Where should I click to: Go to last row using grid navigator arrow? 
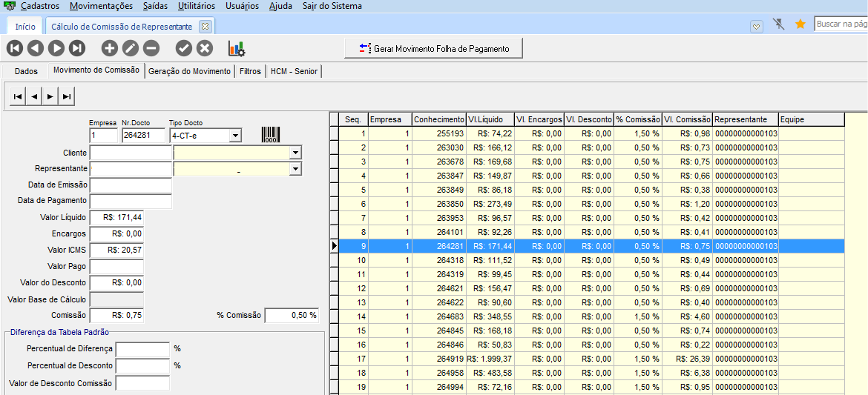tap(67, 96)
